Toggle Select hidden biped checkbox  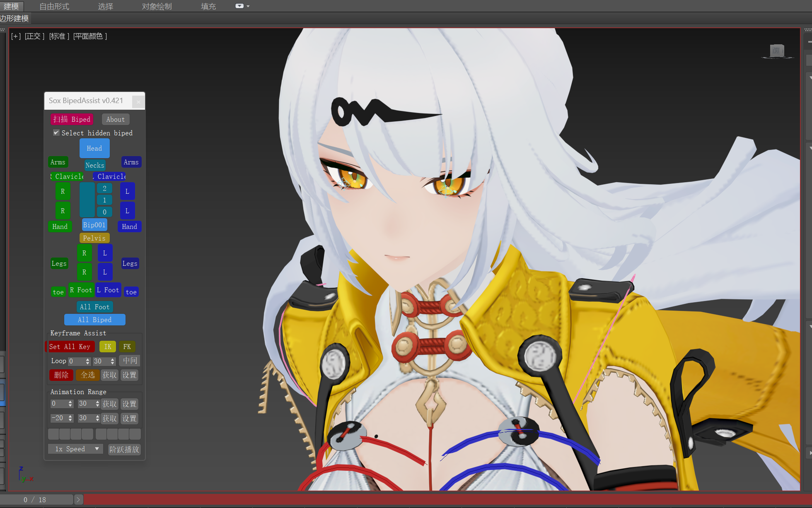(56, 132)
